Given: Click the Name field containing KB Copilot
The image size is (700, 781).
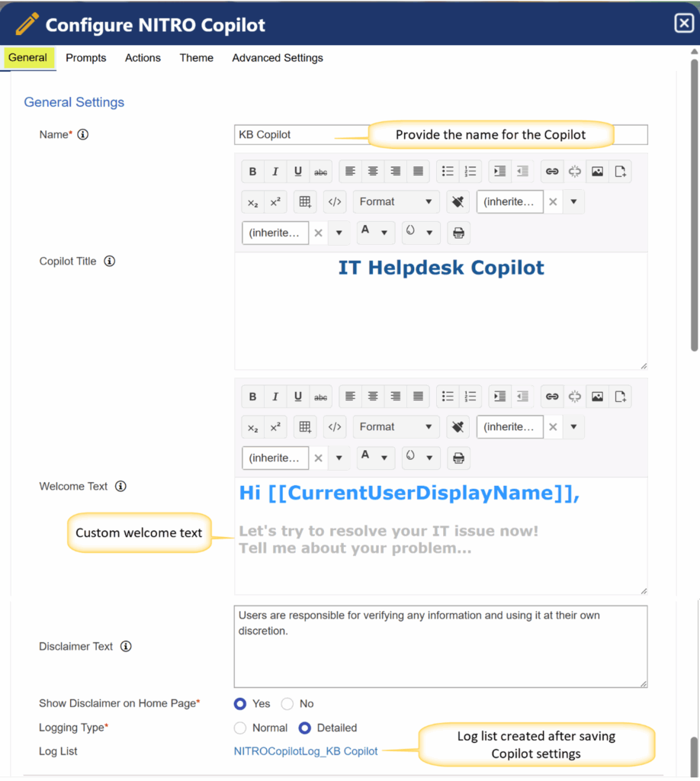Looking at the screenshot, I should click(441, 134).
